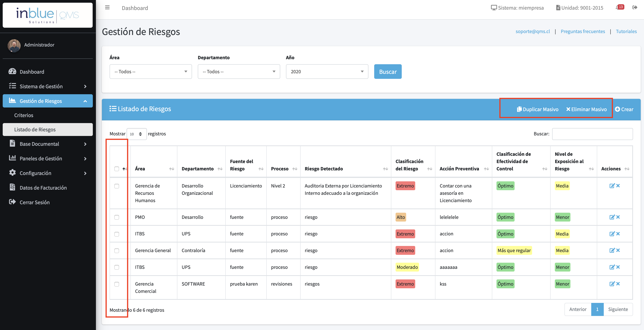644x330 pixels.
Task: Go to Anterior pagination page
Action: (x=578, y=309)
